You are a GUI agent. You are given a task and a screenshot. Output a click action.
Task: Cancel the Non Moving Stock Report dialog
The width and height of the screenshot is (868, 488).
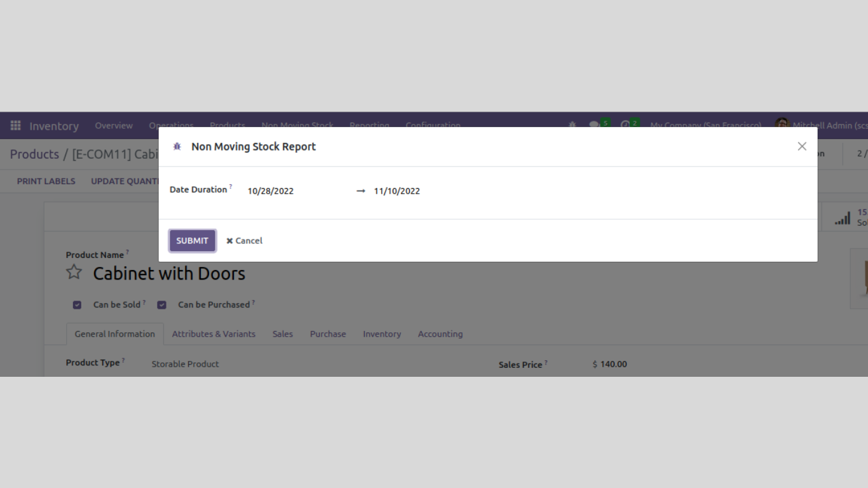245,241
